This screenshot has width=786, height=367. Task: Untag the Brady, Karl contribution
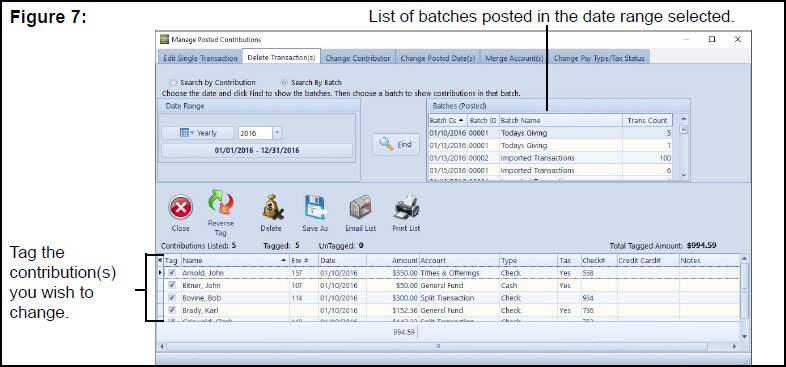click(172, 310)
